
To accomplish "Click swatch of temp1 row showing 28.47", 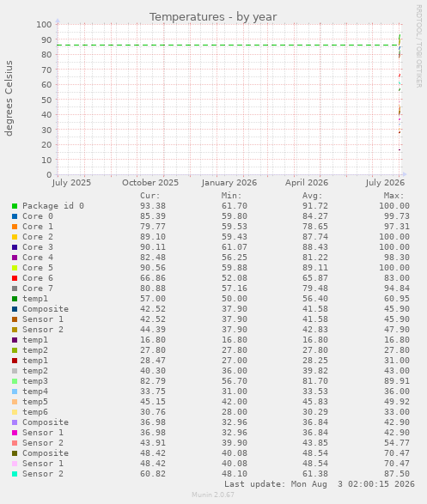I will [x=15, y=361].
